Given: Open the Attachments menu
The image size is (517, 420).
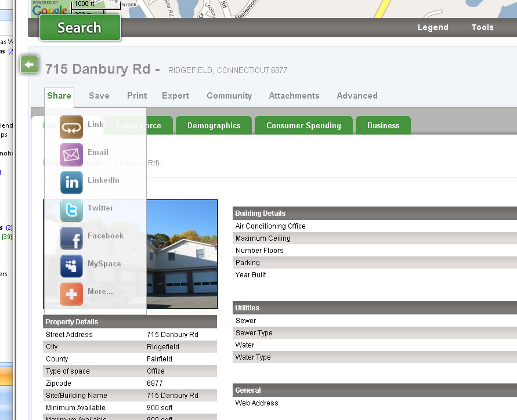Looking at the screenshot, I should pyautogui.click(x=294, y=96).
